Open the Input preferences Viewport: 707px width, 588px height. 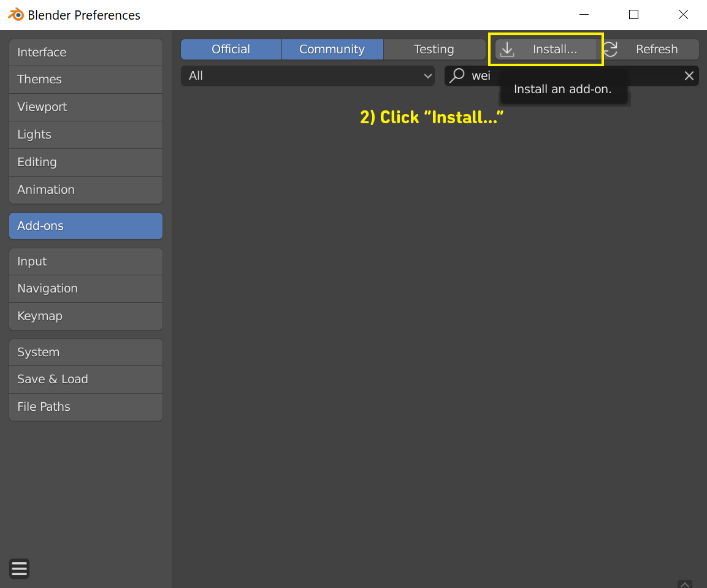click(86, 262)
